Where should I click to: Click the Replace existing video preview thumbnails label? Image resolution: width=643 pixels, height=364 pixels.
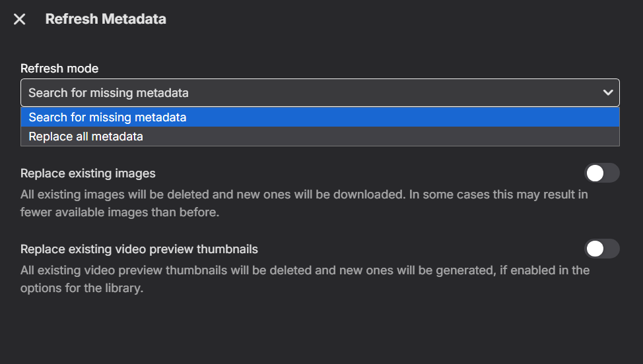tap(139, 249)
